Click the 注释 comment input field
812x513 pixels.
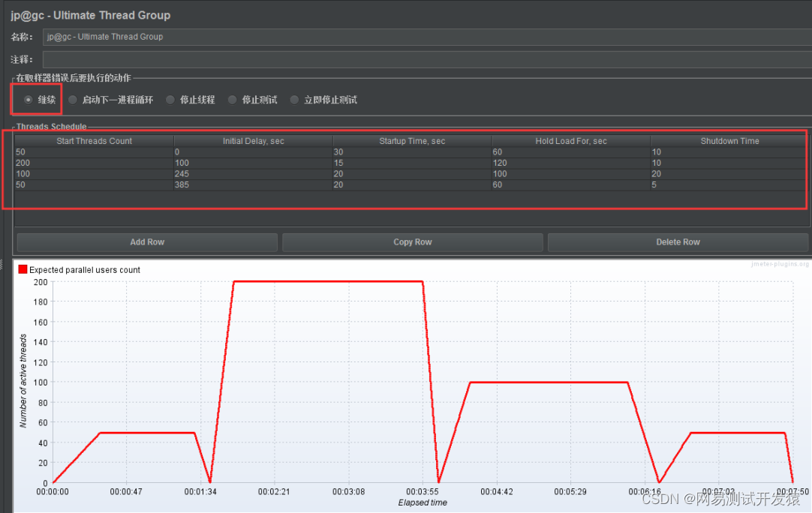pos(427,59)
